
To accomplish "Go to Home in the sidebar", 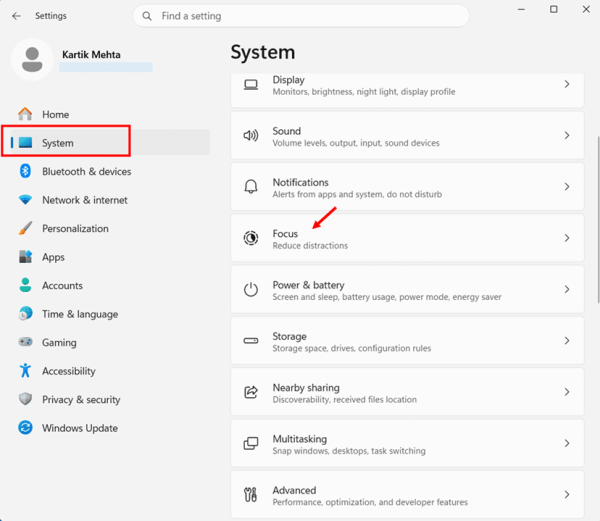I will click(55, 114).
